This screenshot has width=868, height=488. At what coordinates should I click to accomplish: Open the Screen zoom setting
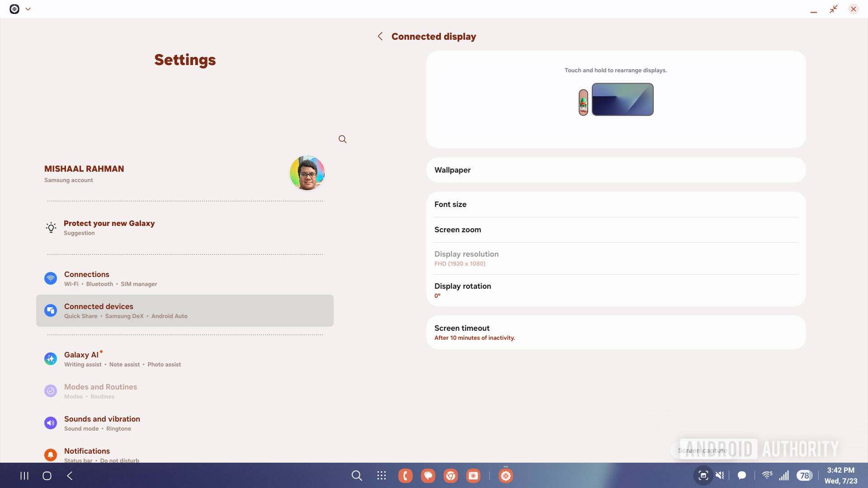pyautogui.click(x=616, y=230)
